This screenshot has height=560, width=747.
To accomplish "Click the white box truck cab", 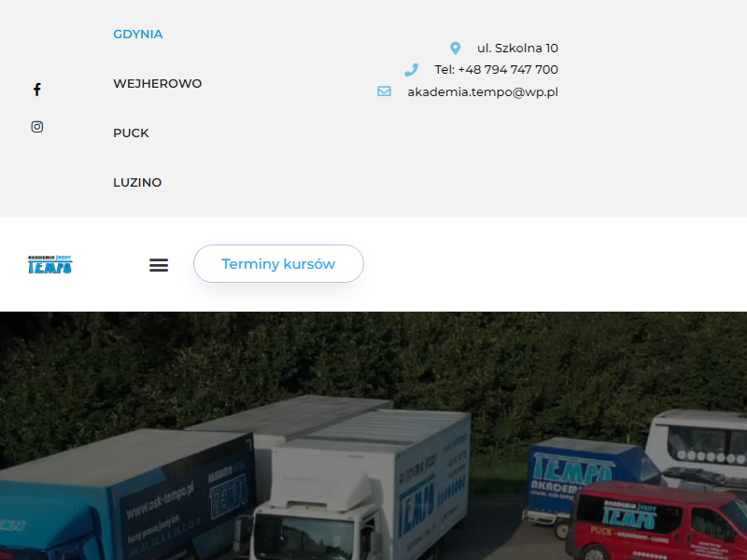I will tap(312, 519).
